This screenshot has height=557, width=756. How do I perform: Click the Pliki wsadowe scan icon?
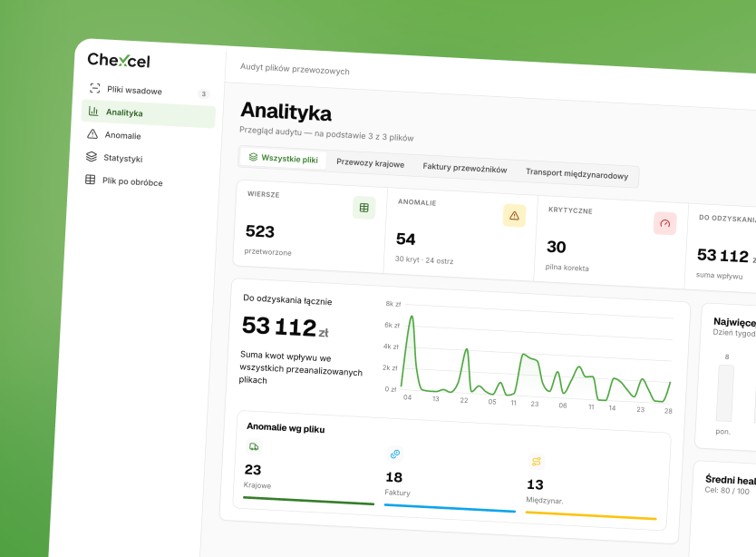coord(95,88)
